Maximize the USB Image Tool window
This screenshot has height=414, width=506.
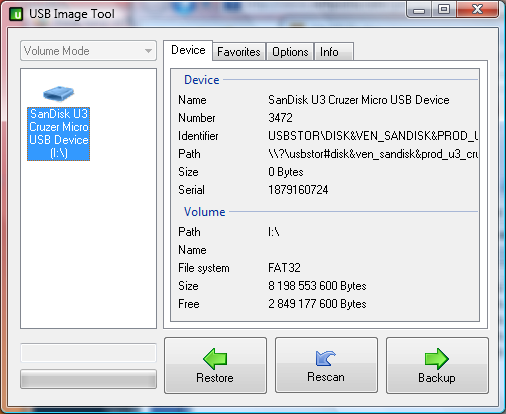pos(444,10)
